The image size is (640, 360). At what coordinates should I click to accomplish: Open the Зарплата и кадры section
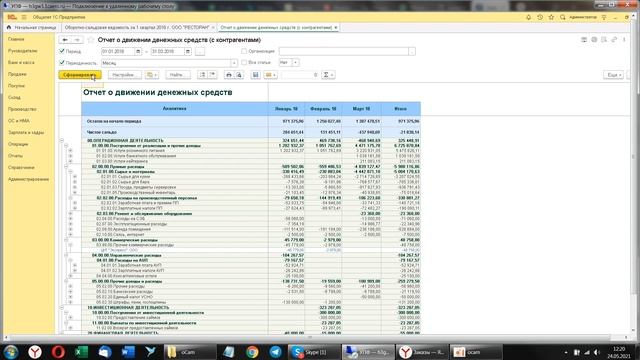(26, 133)
